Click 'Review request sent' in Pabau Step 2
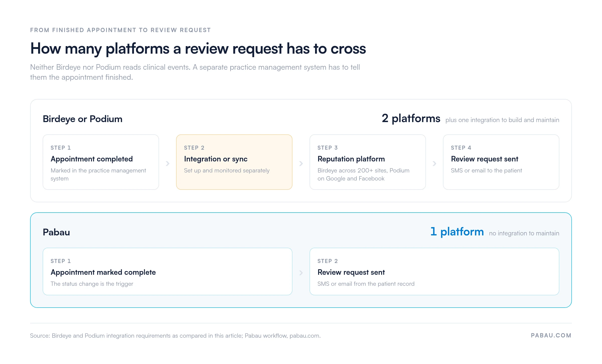Image resolution: width=602 pixels, height=364 pixels. point(351,272)
